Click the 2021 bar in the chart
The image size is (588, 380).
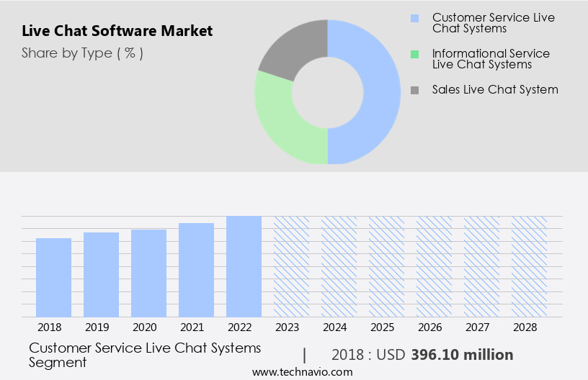click(196, 270)
